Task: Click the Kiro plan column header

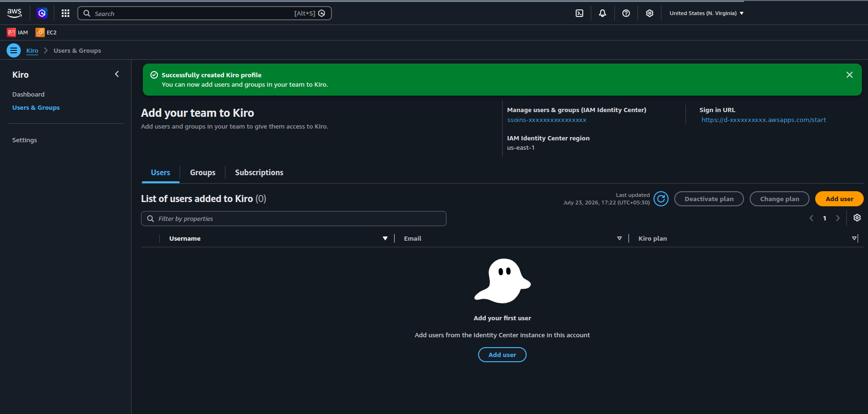Action: (x=653, y=238)
